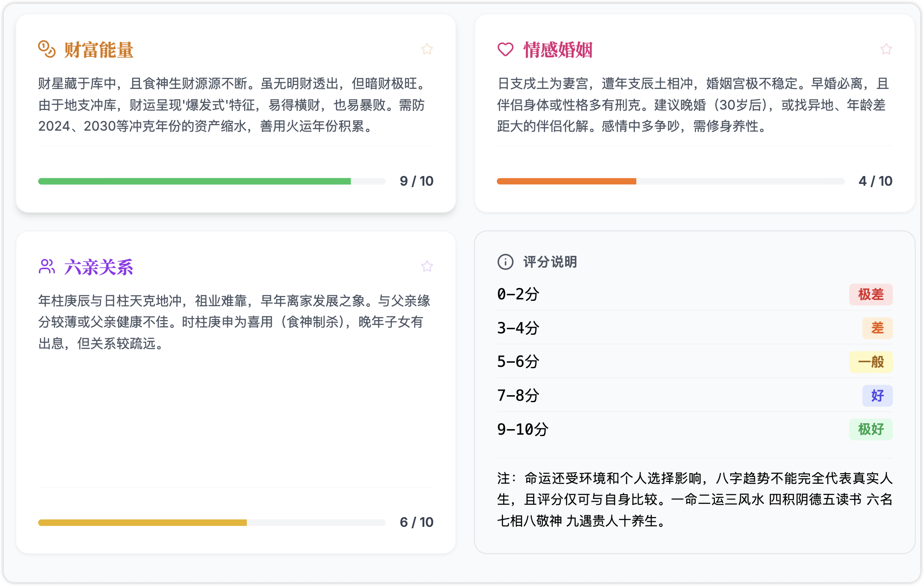Click the green 财富能量 progress bar
Screen dimensions: 924x586
(195, 181)
